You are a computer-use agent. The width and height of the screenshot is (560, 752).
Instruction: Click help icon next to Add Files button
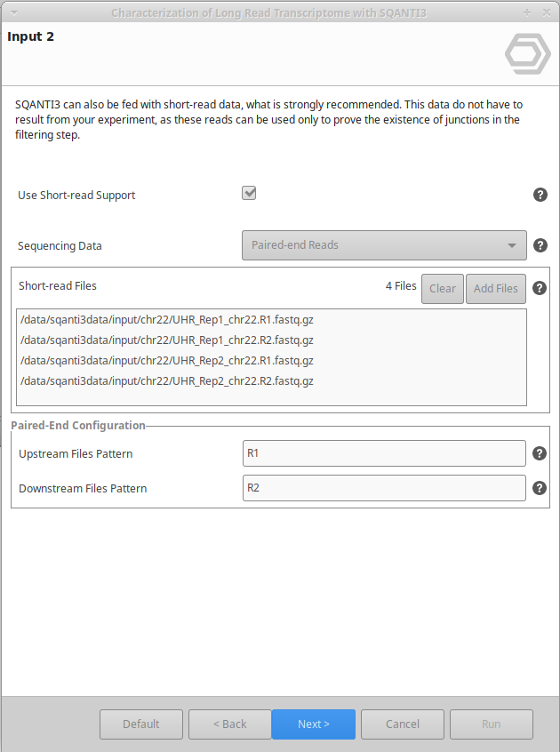[540, 288]
